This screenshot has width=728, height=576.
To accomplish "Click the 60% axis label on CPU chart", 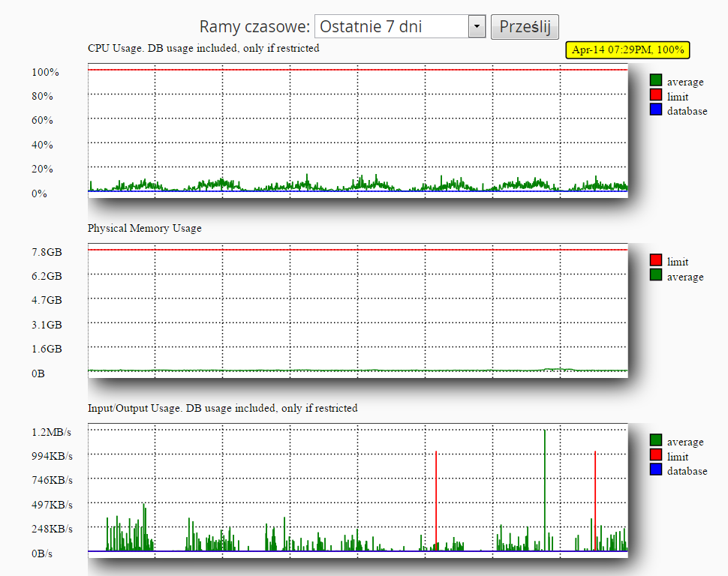I will point(42,121).
